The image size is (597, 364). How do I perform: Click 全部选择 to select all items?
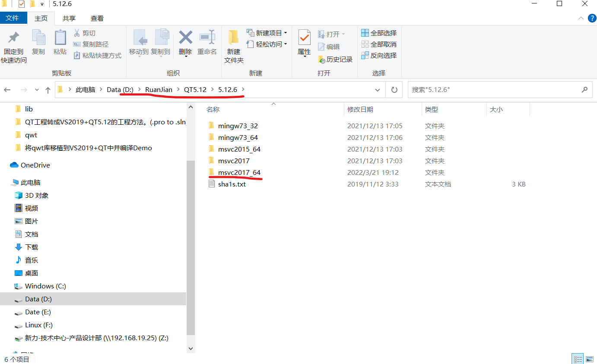click(x=379, y=33)
